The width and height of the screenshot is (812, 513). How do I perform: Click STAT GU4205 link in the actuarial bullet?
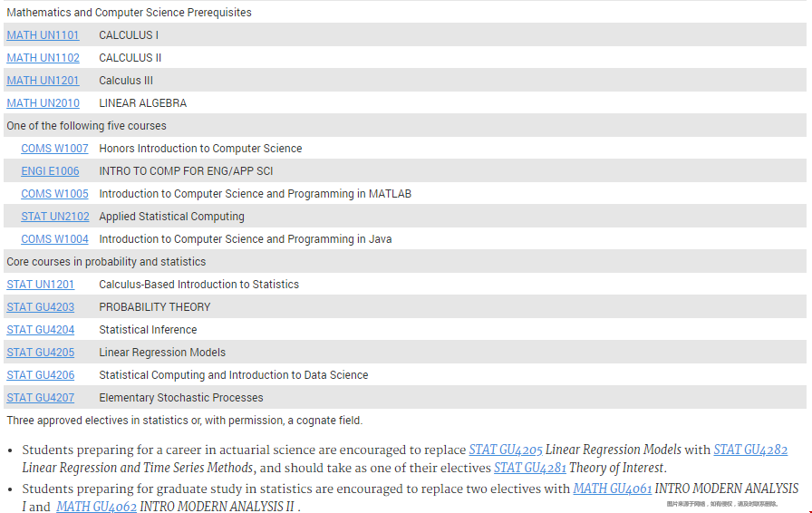pos(506,450)
